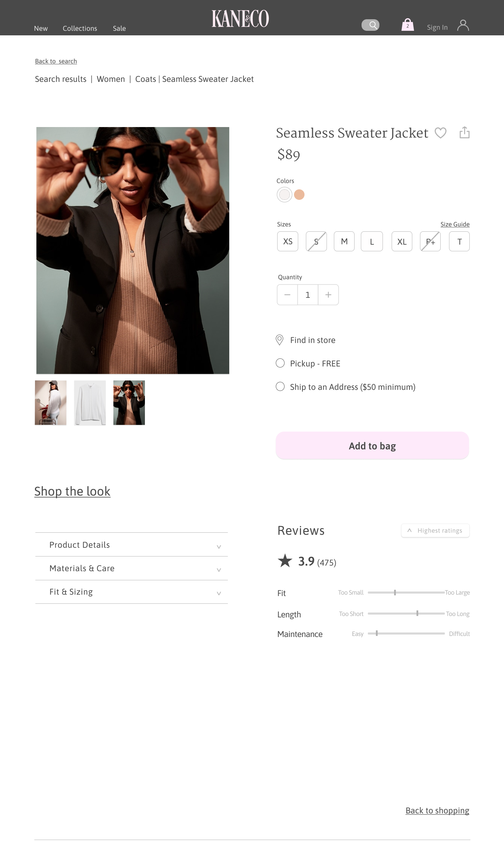Click the share icon beside the title
The height and width of the screenshot is (854, 504).
(464, 133)
